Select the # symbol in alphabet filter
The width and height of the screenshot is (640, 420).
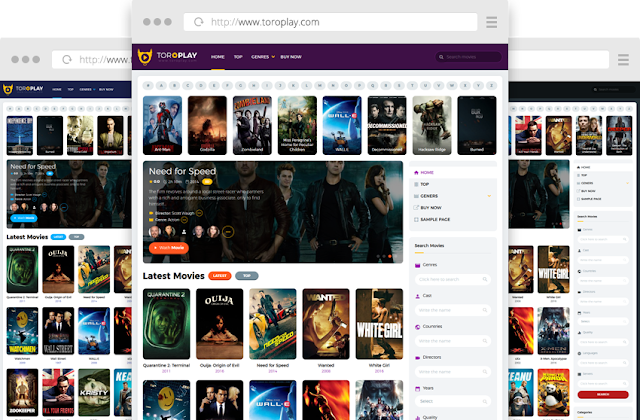tap(148, 86)
